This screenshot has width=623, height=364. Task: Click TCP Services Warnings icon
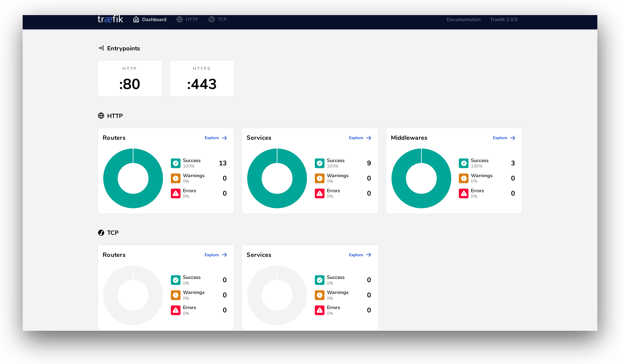pyautogui.click(x=320, y=295)
